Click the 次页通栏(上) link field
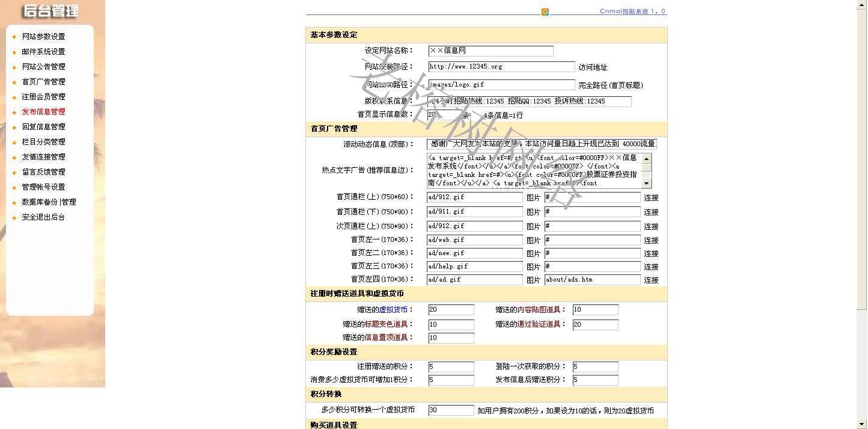The width and height of the screenshot is (868, 429). tap(593, 226)
